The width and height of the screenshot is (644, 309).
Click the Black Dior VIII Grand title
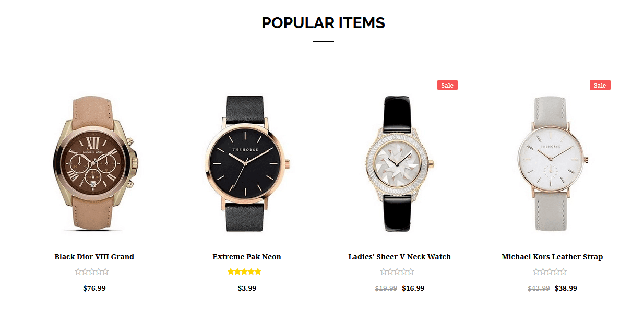(x=94, y=257)
